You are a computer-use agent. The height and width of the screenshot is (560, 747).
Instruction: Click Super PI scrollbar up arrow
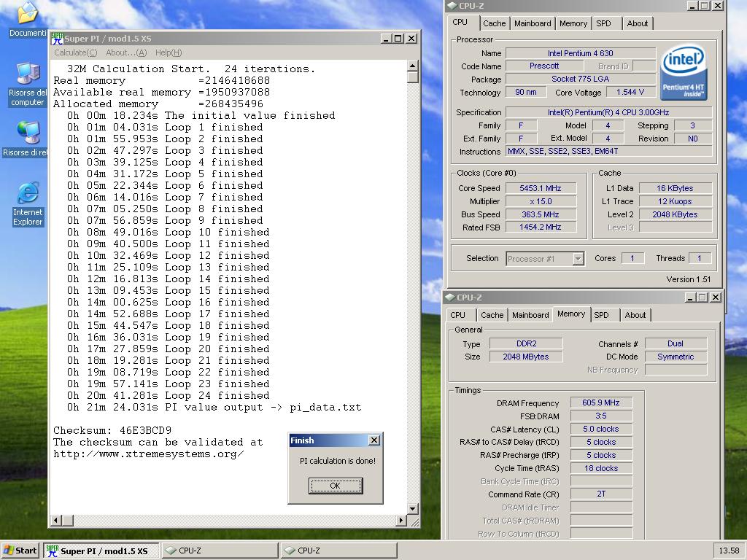pyautogui.click(x=413, y=66)
